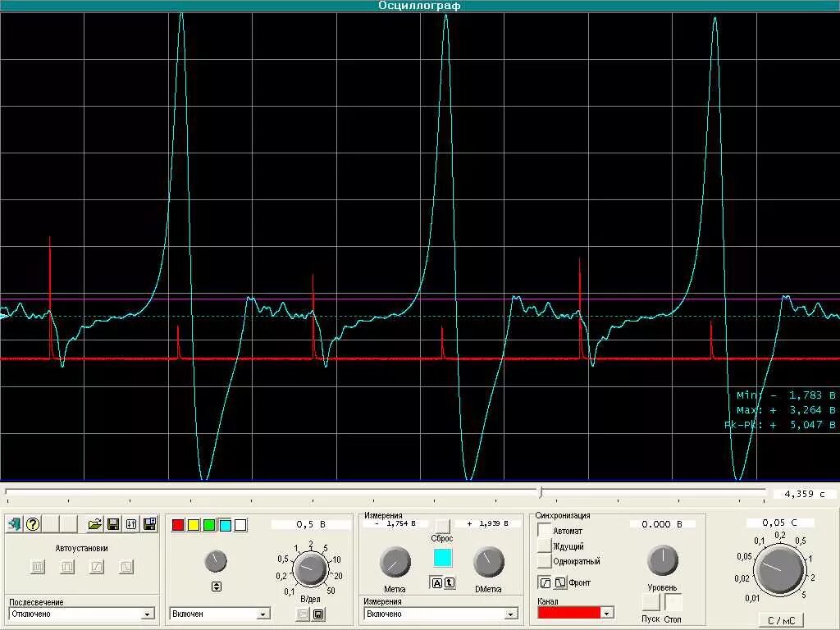
Task: Click the - 1,754 В marker readout
Action: [395, 523]
